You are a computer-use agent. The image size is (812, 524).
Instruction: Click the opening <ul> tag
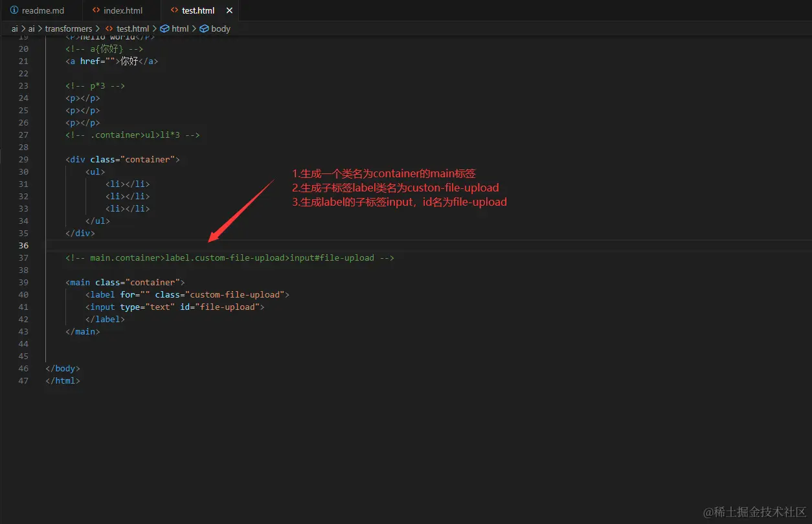coord(95,171)
